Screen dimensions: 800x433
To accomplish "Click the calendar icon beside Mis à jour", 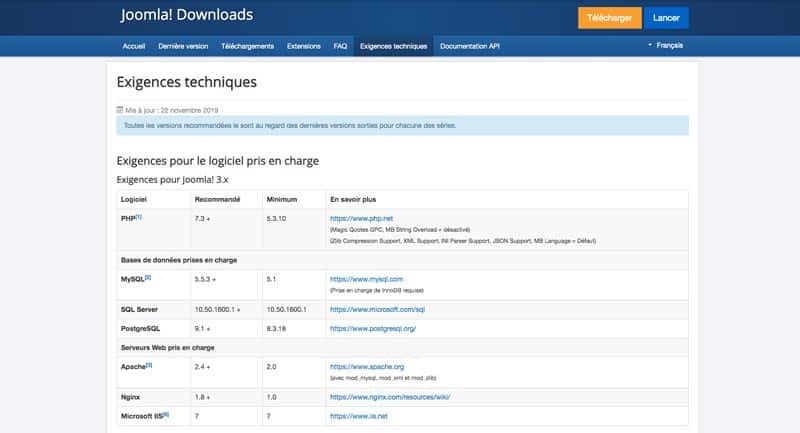I will pos(120,110).
